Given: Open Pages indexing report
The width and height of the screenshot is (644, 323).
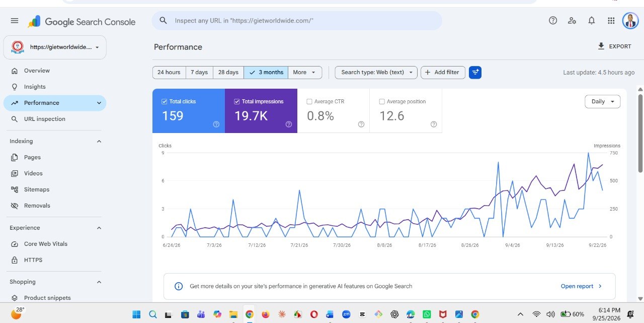Looking at the screenshot, I should [x=55, y=157].
